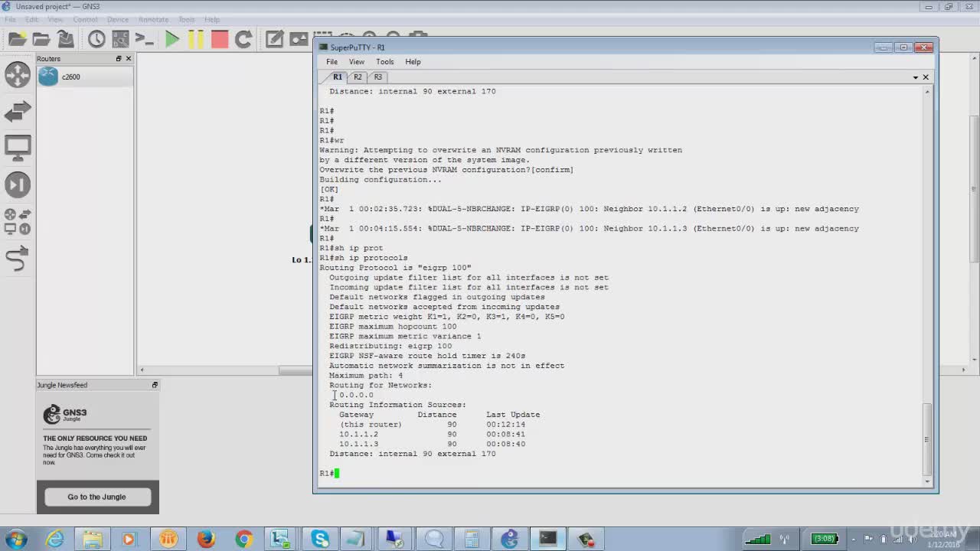The image size is (980, 551).
Task: Toggle show interface labels icon
Action: [x=120, y=39]
